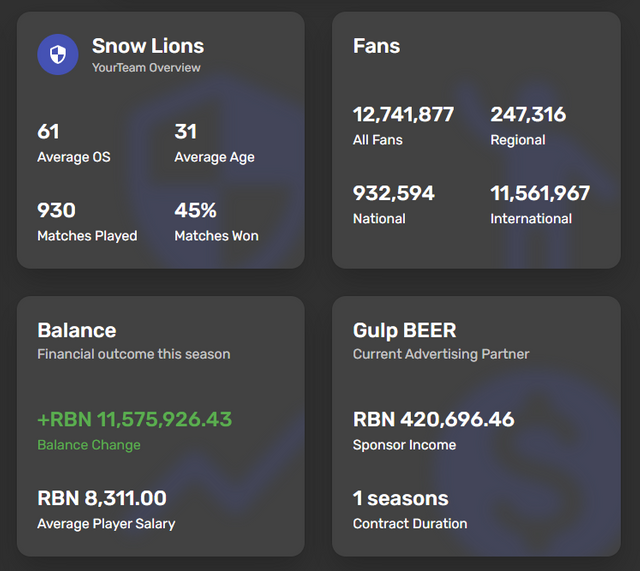Open the Fans card heading
The height and width of the screenshot is (571, 640).
coord(376,46)
